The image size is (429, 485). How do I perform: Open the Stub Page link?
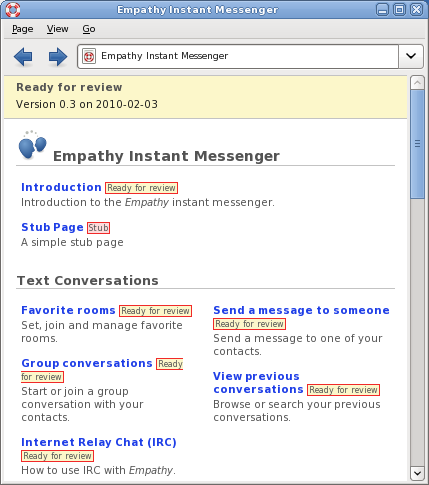pos(52,227)
